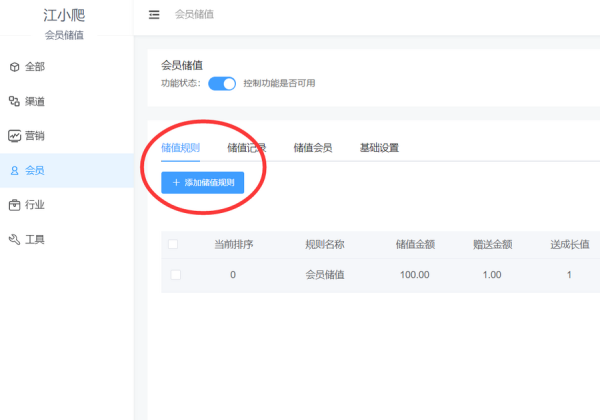600x420 pixels.
Task: Open the 渠道 sidebar menu label
Action: point(35,101)
